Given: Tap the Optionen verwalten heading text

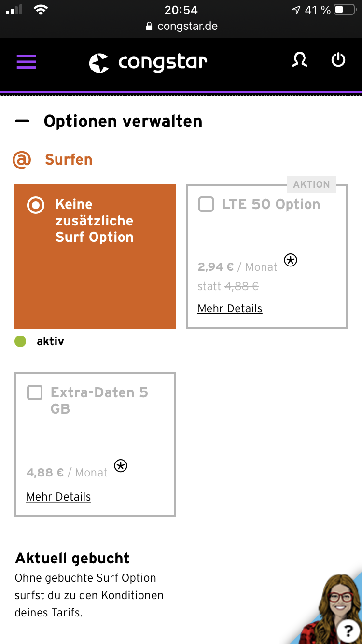Looking at the screenshot, I should tap(123, 121).
